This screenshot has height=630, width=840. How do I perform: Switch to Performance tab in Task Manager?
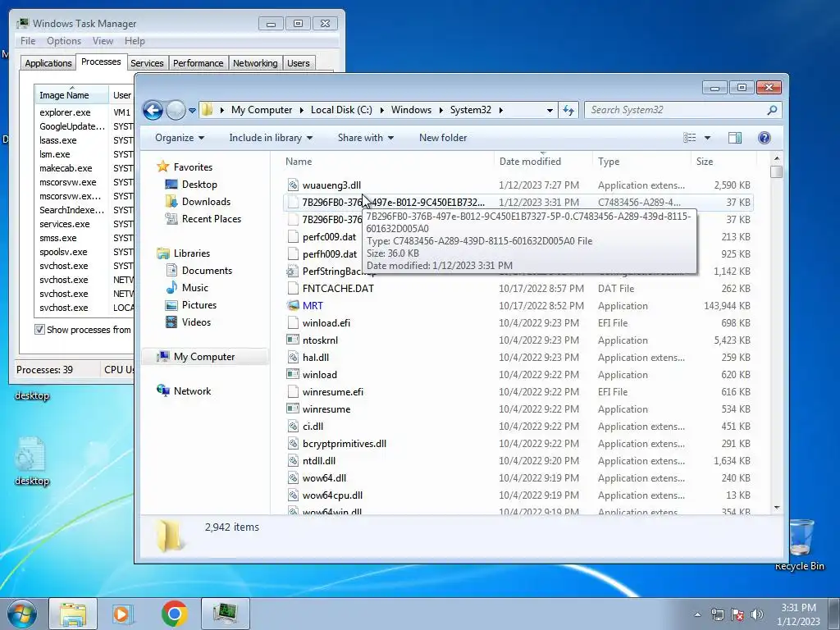(199, 63)
